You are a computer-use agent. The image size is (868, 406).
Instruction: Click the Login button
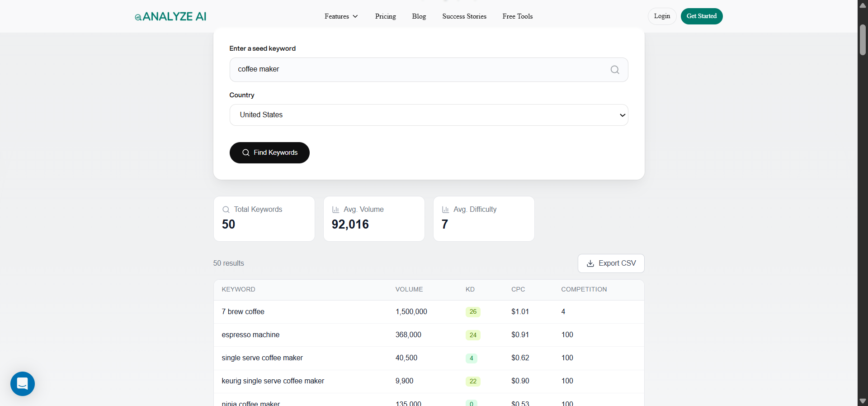click(x=662, y=16)
